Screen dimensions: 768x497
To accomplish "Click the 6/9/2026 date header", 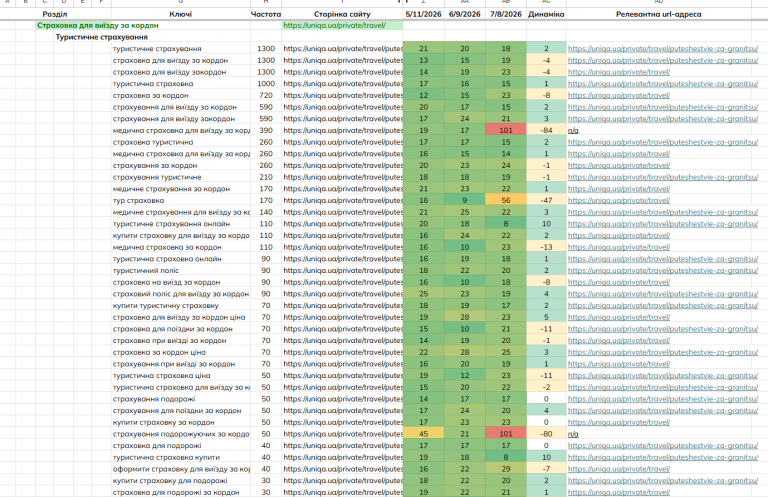I will 465,14.
